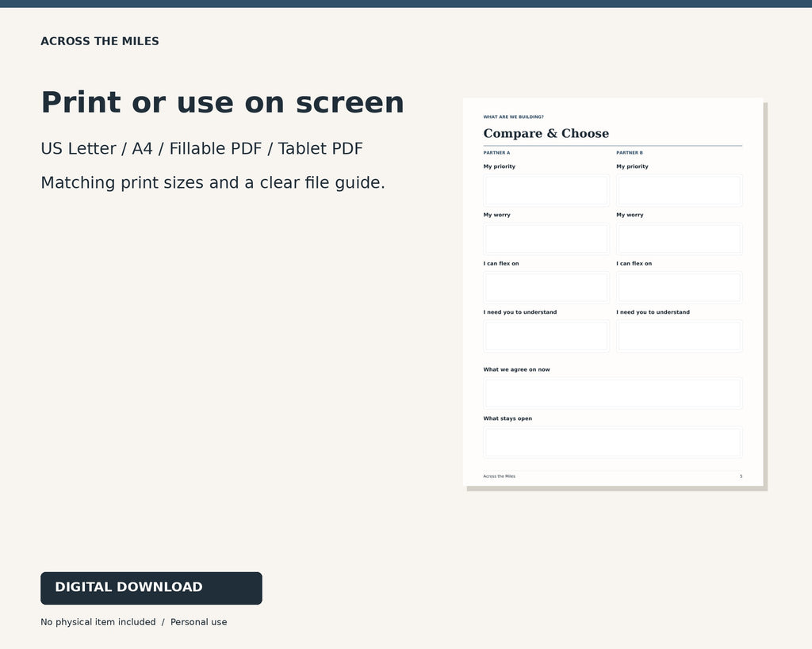Click Partner B's 'My worry' box
This screenshot has width=812, height=649.
(x=680, y=239)
